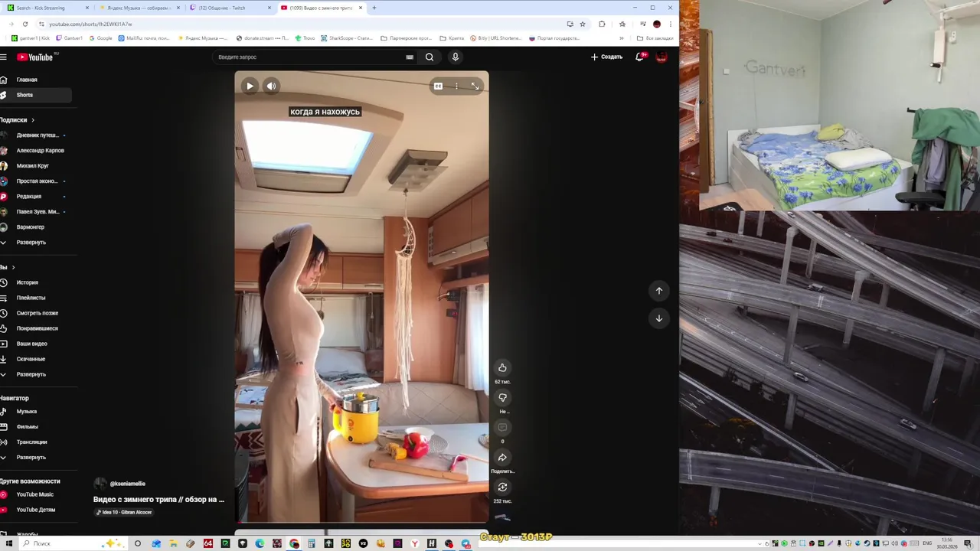Like the short with thumbs-up
The height and width of the screenshot is (551, 980).
[502, 367]
